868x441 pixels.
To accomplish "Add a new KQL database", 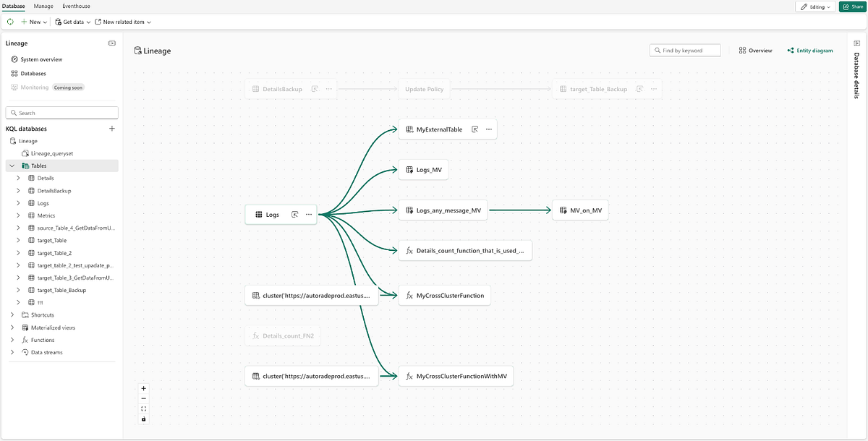I will point(112,129).
